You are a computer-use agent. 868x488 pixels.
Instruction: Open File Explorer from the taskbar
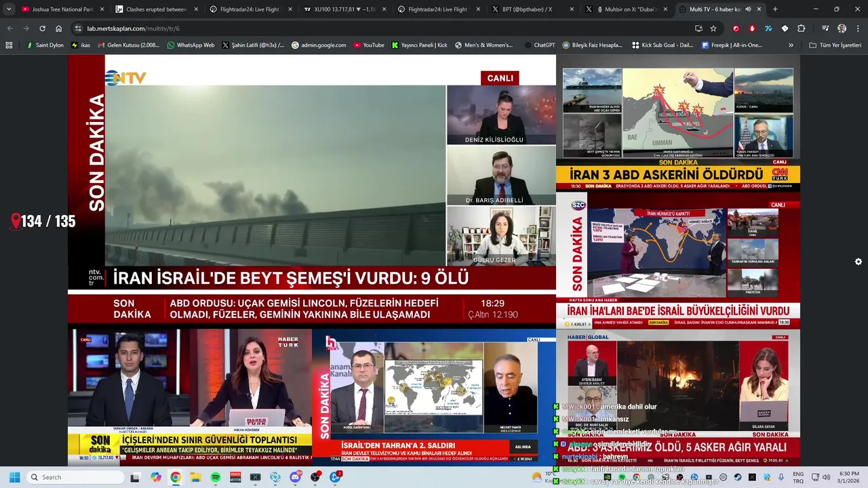click(x=195, y=477)
